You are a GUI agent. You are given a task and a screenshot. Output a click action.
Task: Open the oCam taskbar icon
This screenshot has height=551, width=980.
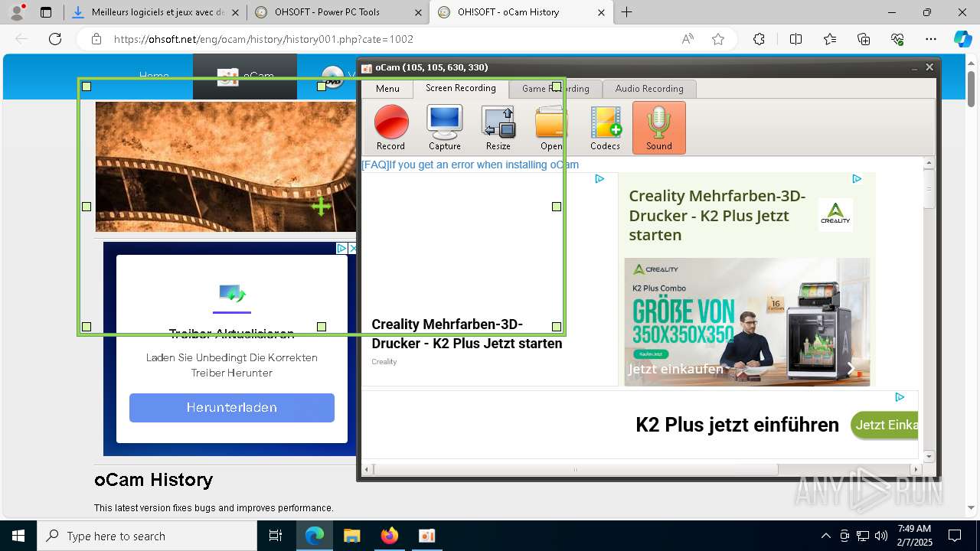coord(427,536)
